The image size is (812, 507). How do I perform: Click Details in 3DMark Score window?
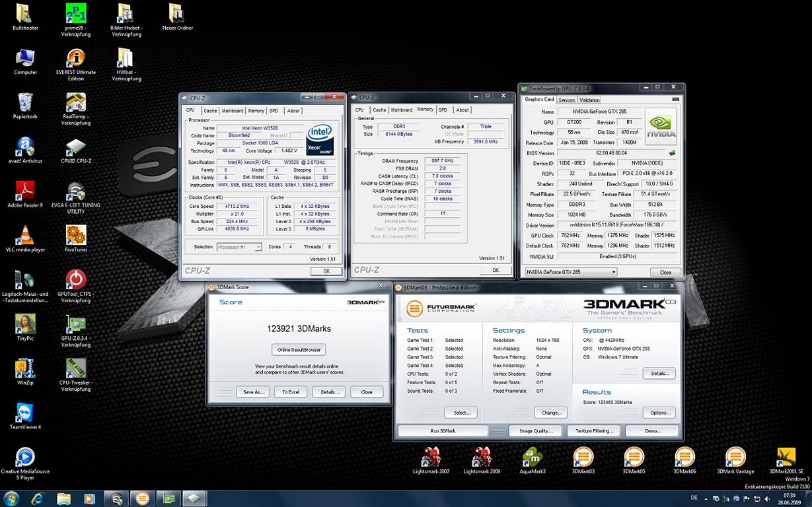click(329, 391)
